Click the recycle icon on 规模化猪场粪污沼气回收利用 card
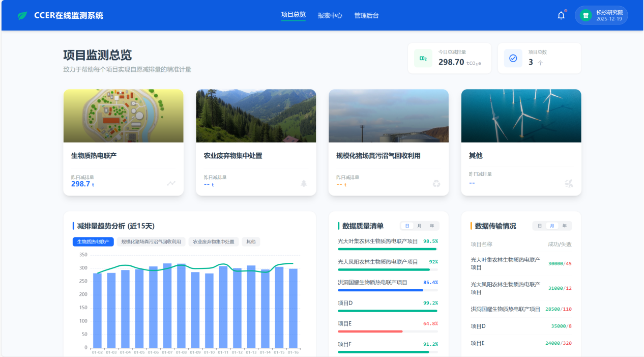Screen dimensions: 644x357 point(436,183)
